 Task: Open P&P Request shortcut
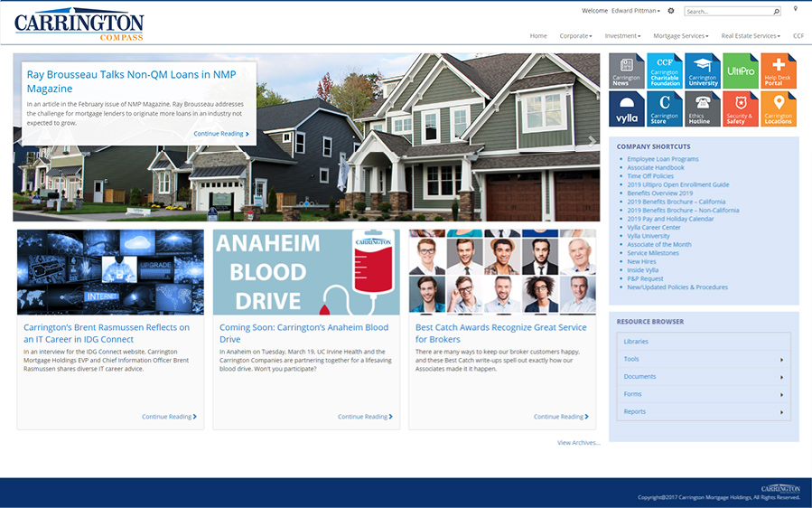645,279
